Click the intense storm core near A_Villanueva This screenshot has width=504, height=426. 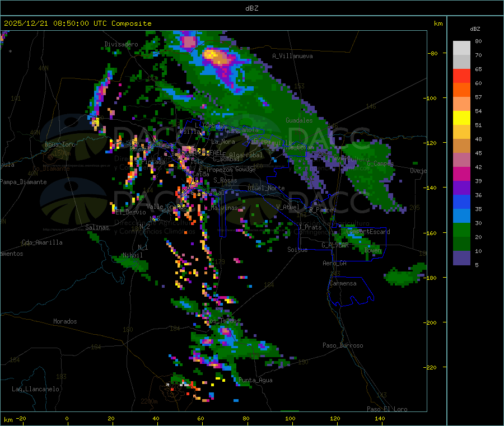[x=213, y=55]
